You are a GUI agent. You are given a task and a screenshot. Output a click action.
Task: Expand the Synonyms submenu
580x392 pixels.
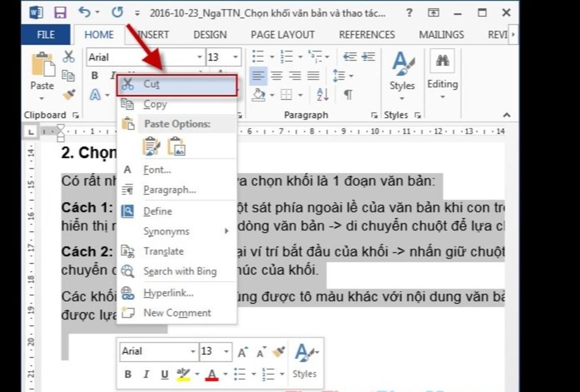pos(177,232)
